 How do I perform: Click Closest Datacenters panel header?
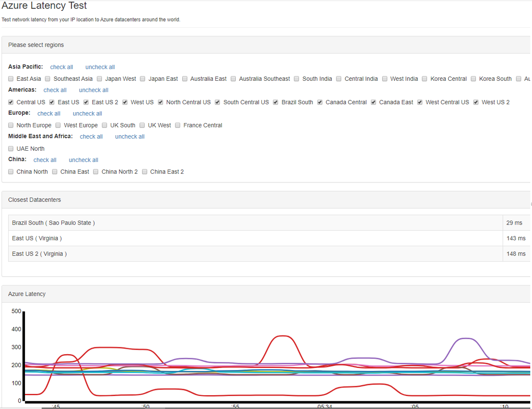(266, 200)
